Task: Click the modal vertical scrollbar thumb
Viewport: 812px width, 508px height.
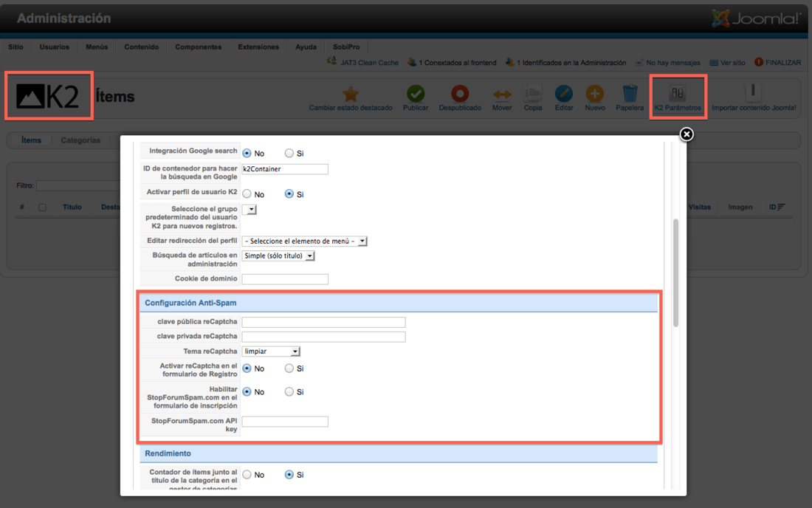Action: [675, 273]
